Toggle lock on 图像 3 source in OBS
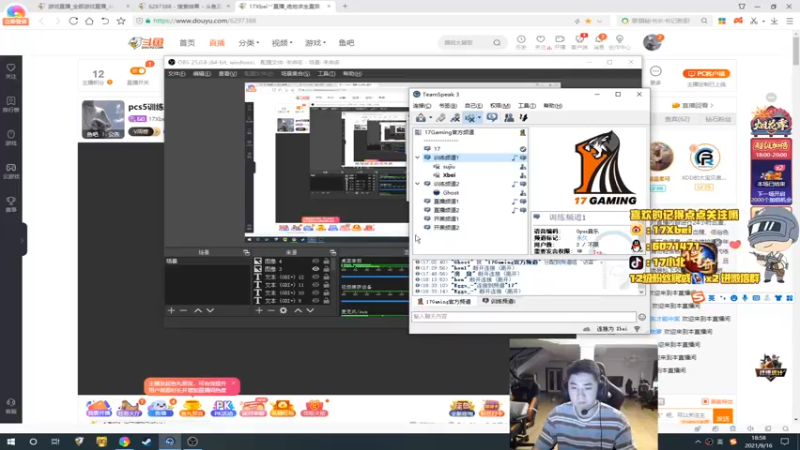The image size is (800, 450). [326, 269]
